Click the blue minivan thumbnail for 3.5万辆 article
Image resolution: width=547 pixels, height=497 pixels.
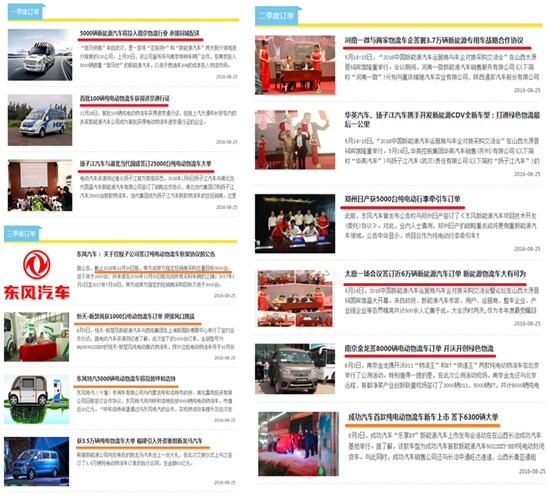[37, 461]
